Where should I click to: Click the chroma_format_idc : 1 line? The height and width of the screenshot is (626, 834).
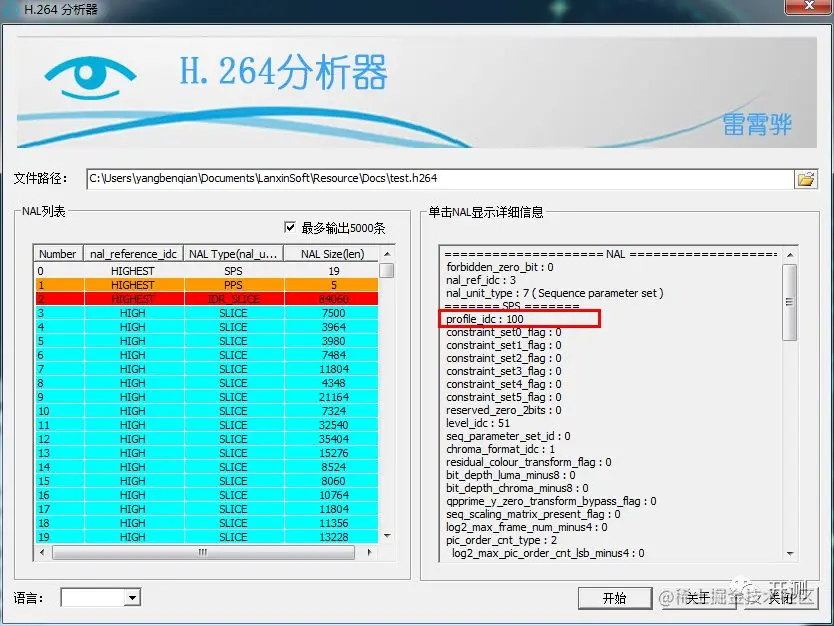[x=501, y=449]
